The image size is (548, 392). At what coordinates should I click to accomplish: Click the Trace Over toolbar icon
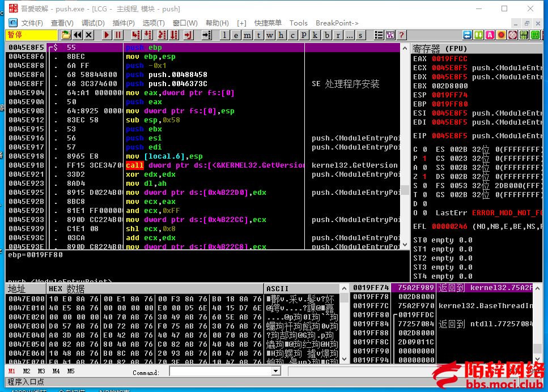(x=174, y=35)
